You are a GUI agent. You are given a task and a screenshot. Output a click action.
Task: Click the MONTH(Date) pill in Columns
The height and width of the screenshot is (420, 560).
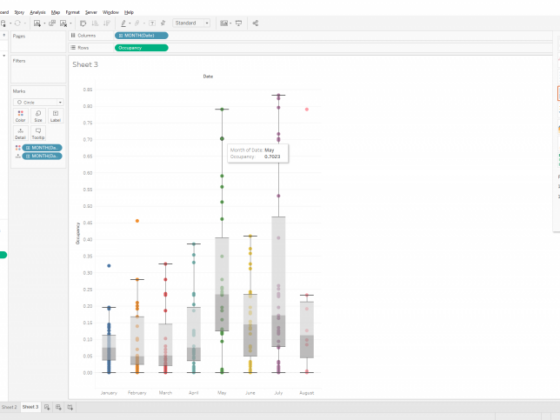point(141,35)
